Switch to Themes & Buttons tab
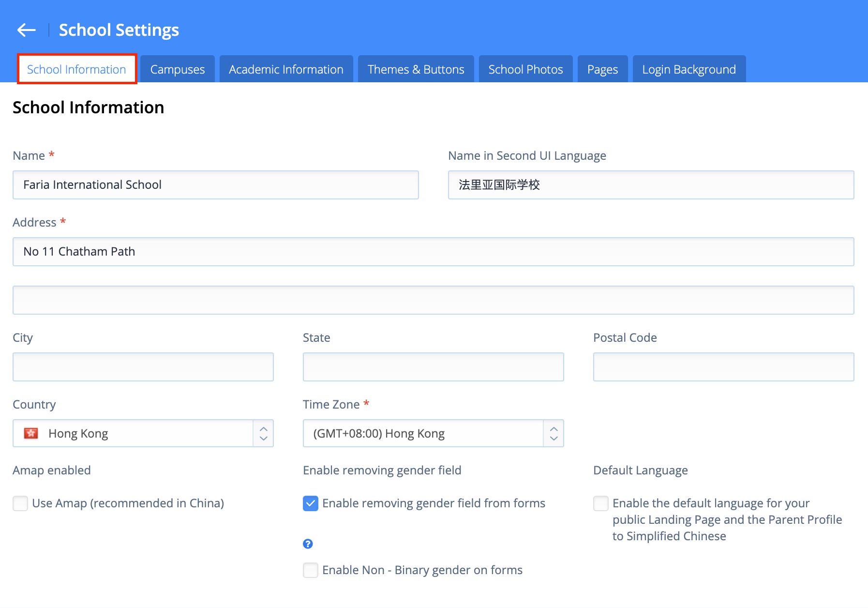 click(416, 69)
